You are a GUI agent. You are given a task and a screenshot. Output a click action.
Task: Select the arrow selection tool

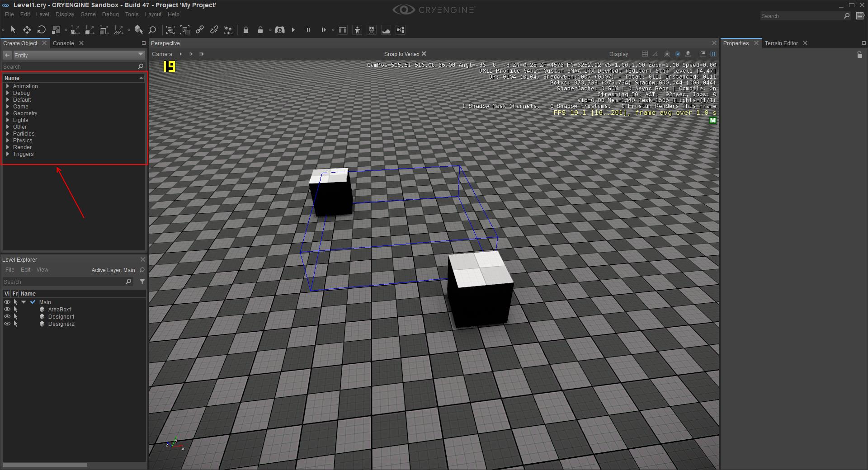coord(13,30)
